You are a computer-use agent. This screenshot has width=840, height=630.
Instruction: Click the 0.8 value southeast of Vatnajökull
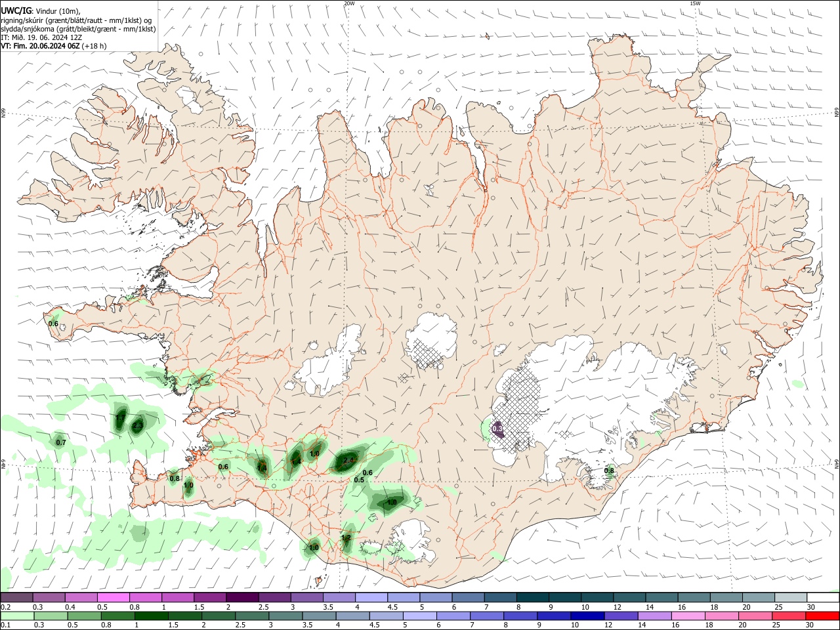tap(609, 471)
